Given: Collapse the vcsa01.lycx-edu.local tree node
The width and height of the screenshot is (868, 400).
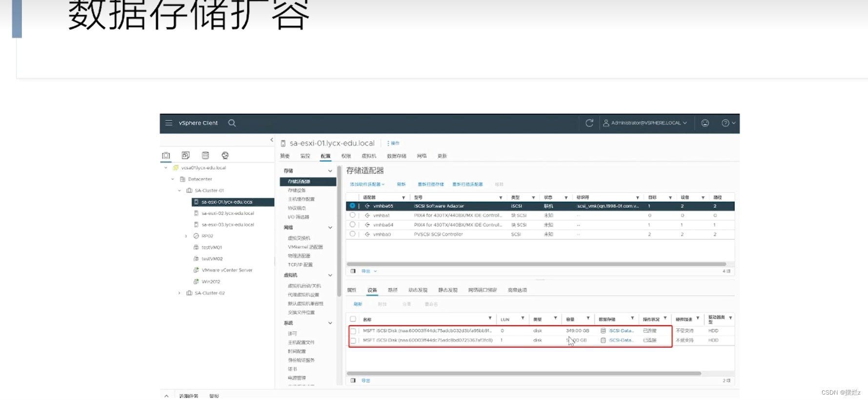Looking at the screenshot, I should click(166, 168).
